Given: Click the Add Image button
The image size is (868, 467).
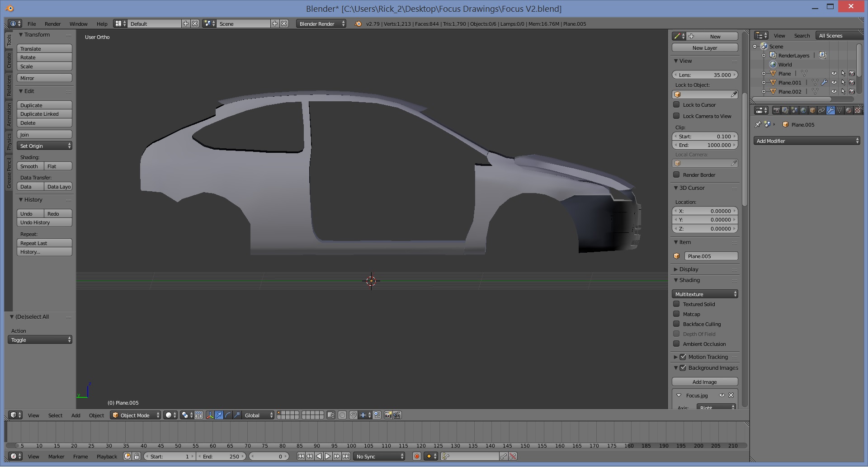Looking at the screenshot, I should pyautogui.click(x=704, y=382).
